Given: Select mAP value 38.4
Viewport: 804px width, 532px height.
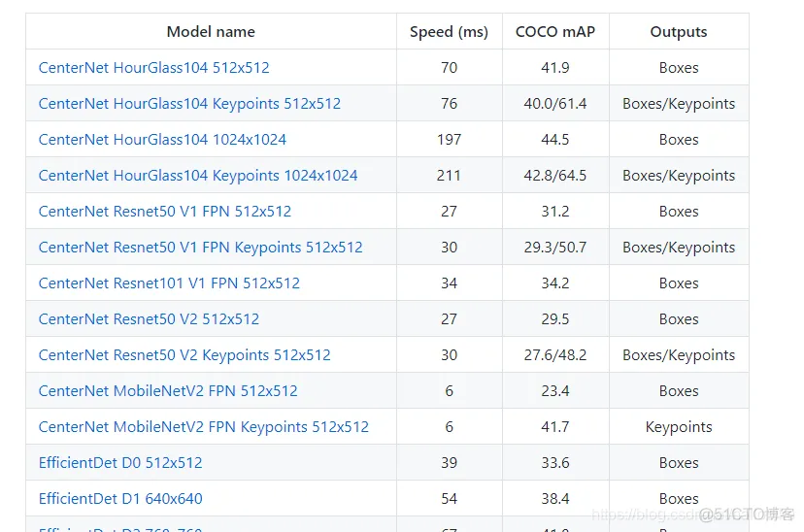Looking at the screenshot, I should pos(555,498).
